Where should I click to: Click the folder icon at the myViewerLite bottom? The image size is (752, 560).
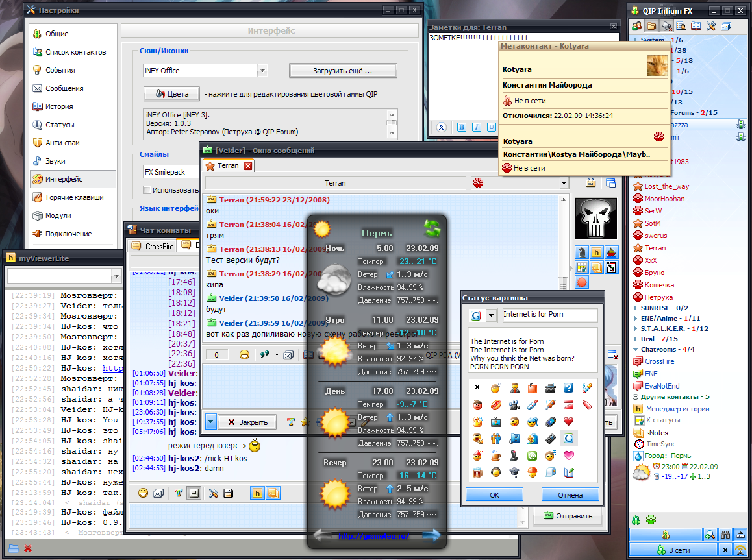pos(13,548)
